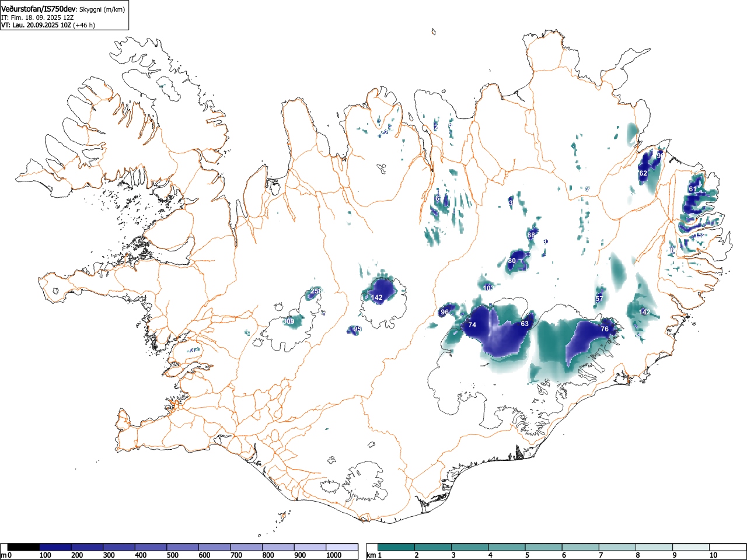The height and width of the screenshot is (560, 747).
Task: Click the "10" tick of the km legend
Action: [713, 555]
